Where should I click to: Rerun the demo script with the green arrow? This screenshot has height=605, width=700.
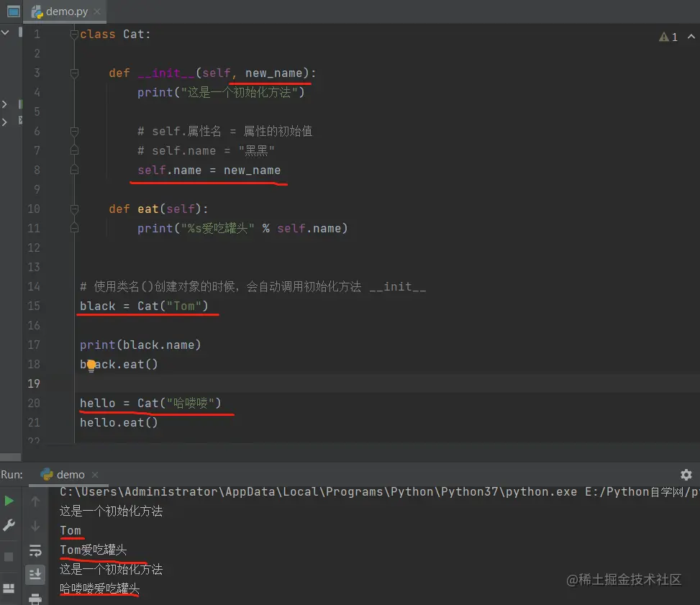[x=10, y=501]
